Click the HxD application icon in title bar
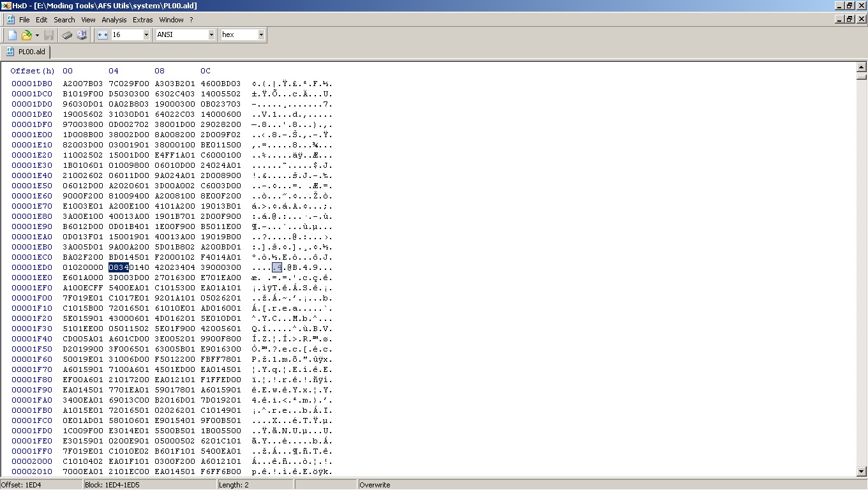 [6, 6]
